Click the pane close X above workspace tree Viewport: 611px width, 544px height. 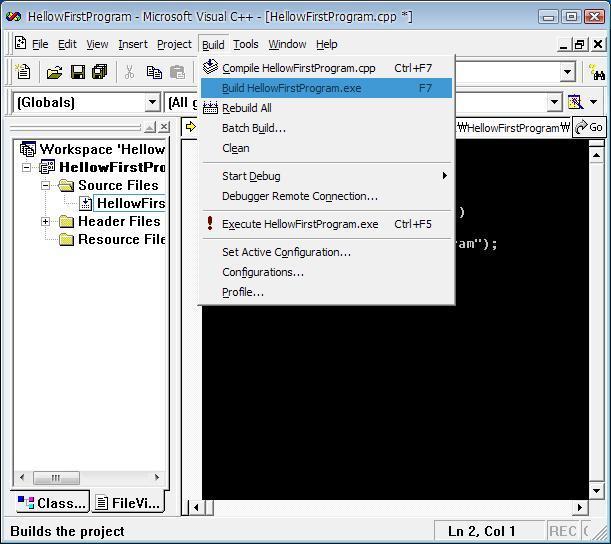click(164, 127)
